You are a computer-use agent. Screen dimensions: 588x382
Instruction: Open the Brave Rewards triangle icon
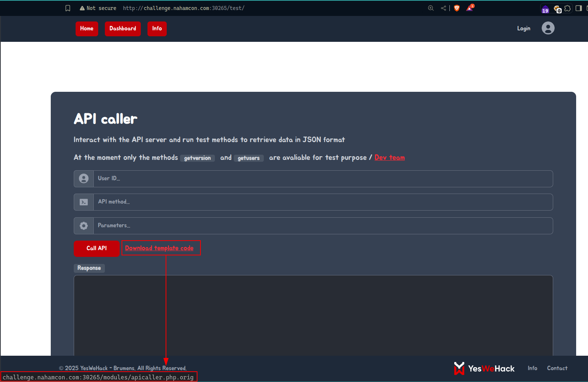(470, 8)
